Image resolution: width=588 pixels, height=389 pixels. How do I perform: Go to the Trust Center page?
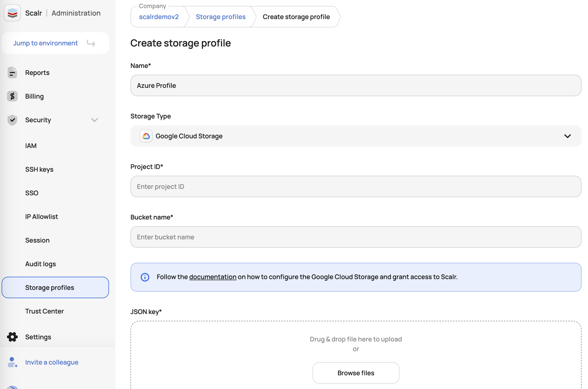tap(44, 311)
